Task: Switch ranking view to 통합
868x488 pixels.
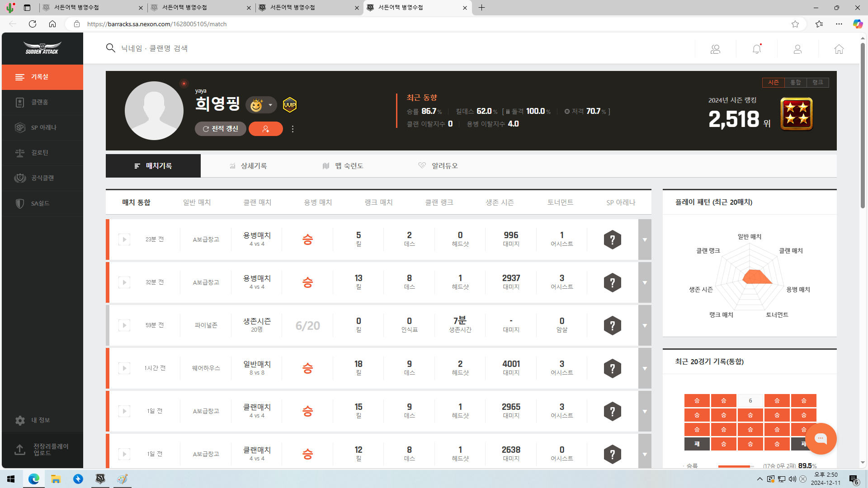Action: click(x=795, y=82)
